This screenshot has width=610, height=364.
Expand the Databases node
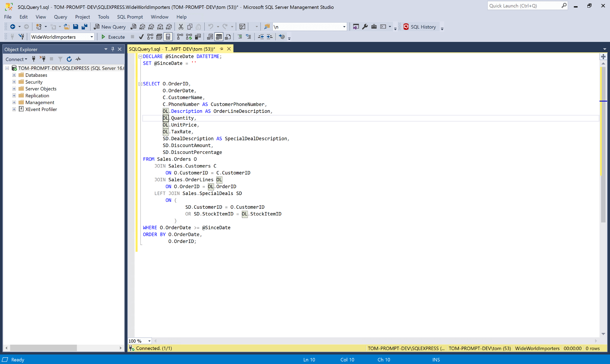tap(14, 75)
